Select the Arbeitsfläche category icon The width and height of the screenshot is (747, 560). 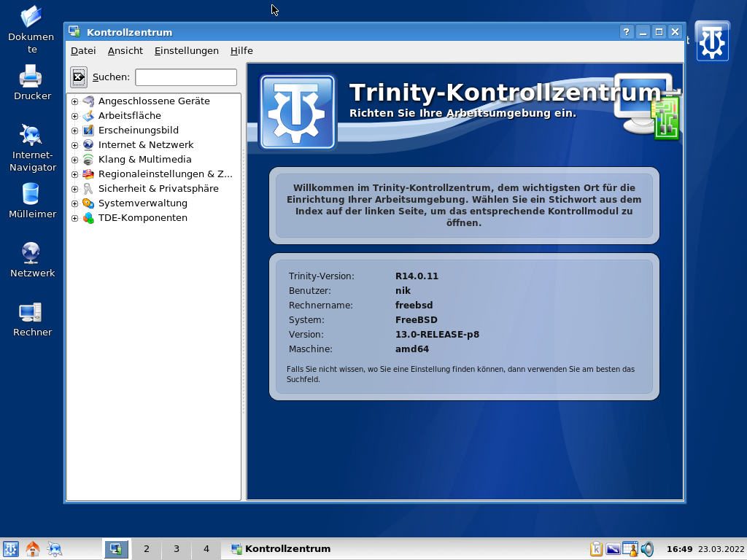pos(88,116)
